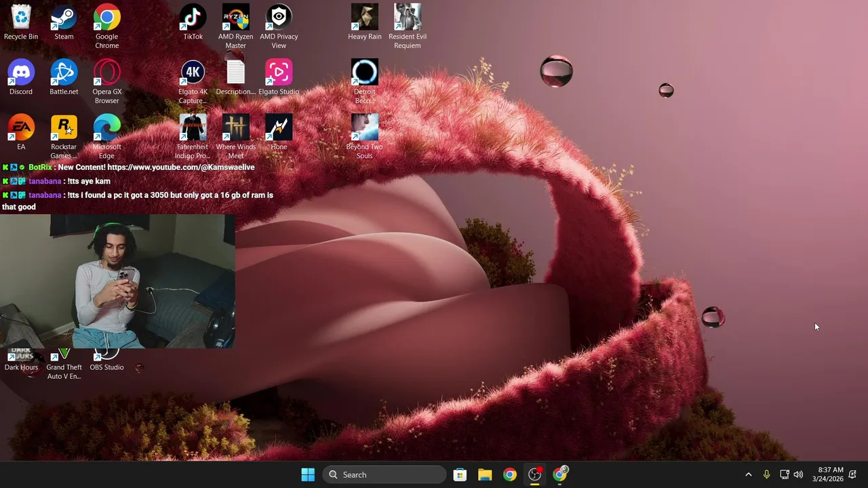Select the TikTok desktop shortcut

(x=193, y=22)
